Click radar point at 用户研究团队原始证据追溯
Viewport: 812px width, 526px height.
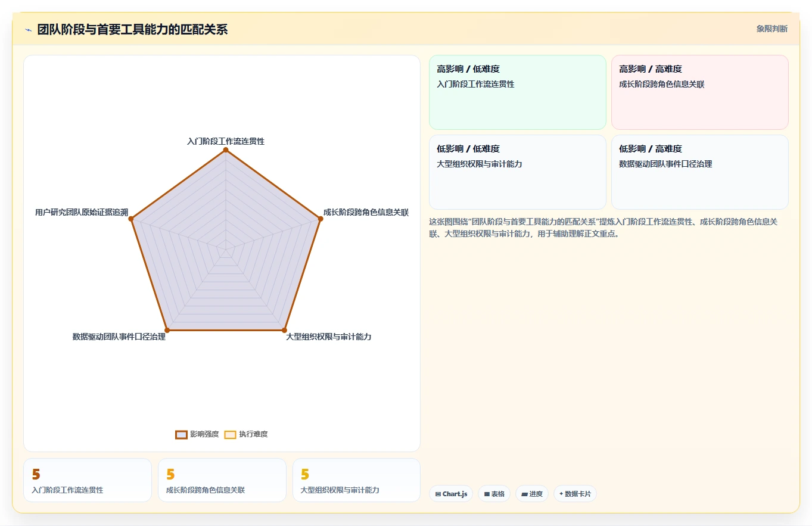131,219
